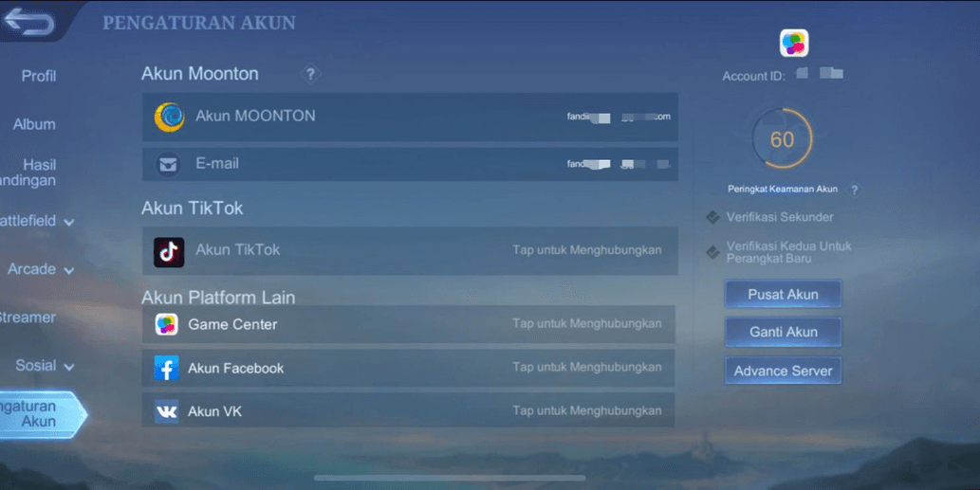Click Verifikasi Kedua Untuk Perangkat Baru text

pos(788,252)
